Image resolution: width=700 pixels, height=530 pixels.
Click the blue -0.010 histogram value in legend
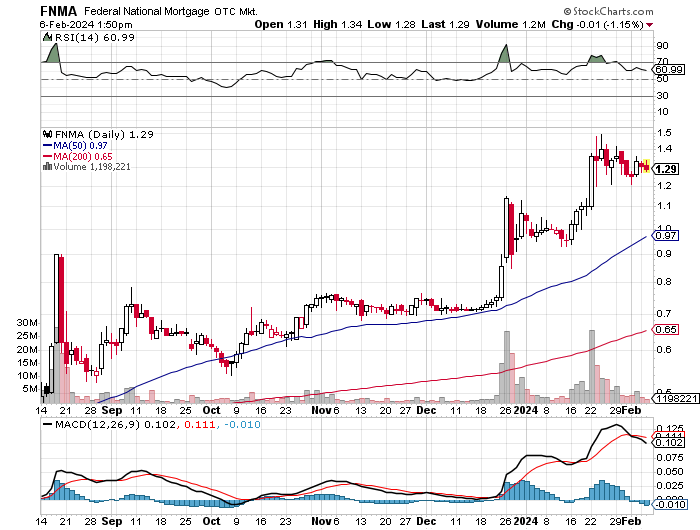(242, 424)
